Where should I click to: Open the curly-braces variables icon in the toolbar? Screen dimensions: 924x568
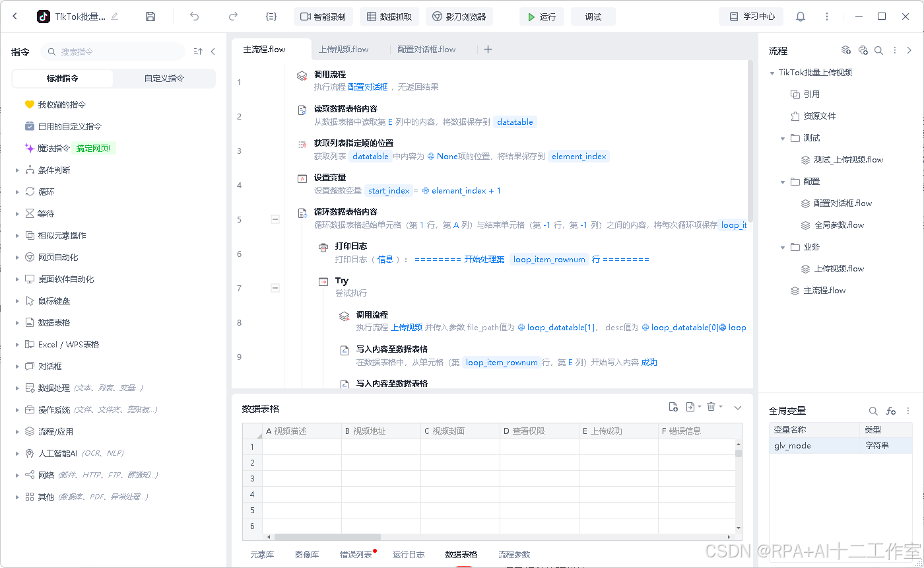(x=271, y=17)
